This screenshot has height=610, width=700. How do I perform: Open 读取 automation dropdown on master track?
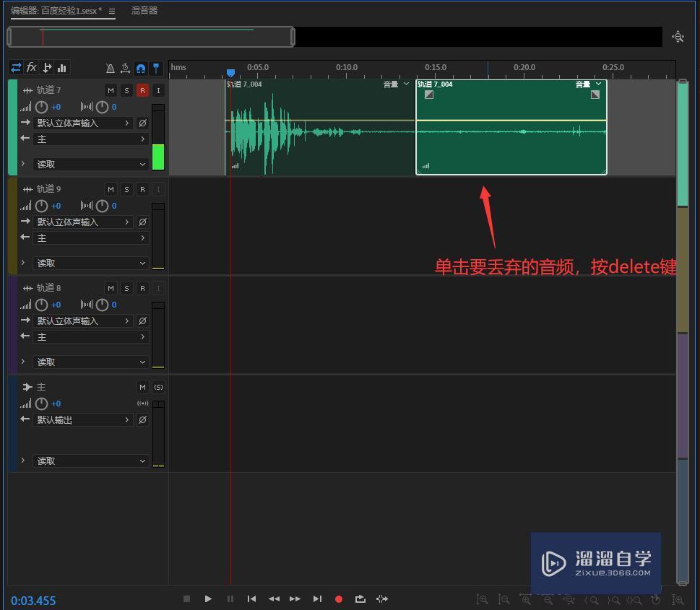pos(91,461)
